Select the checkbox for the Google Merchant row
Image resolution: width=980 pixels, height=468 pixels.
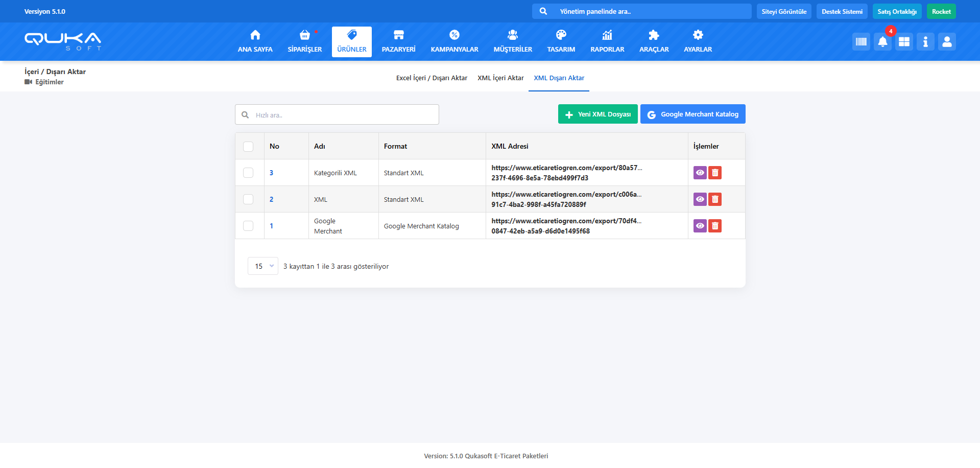[248, 226]
